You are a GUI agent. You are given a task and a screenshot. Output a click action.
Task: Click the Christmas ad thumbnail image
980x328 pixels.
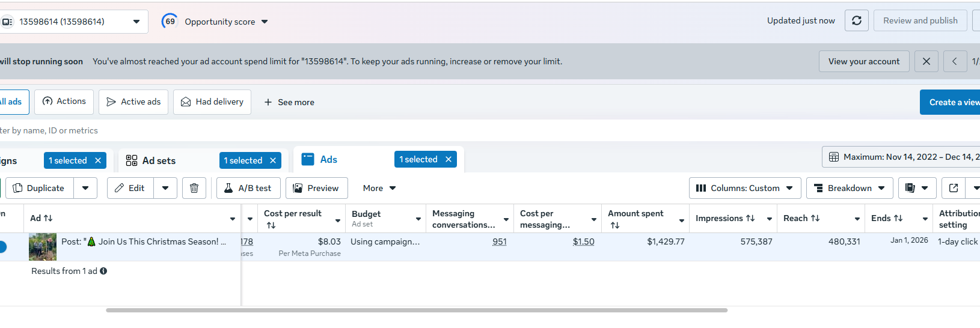pos(43,247)
